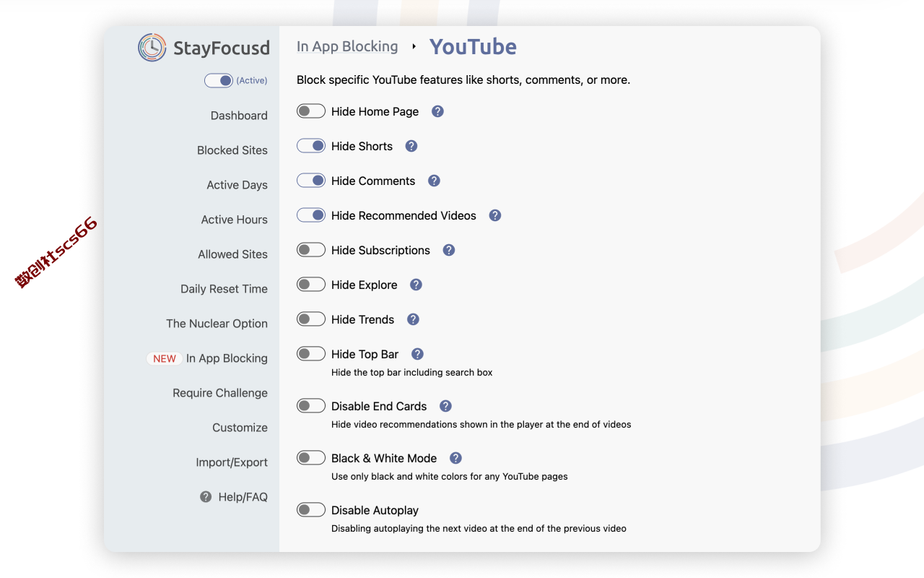
Task: Turn off the Hide Comments toggle
Action: coord(311,181)
